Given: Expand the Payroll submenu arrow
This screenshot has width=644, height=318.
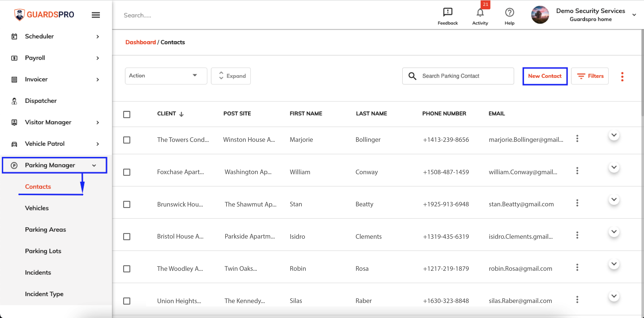Looking at the screenshot, I should [x=98, y=58].
